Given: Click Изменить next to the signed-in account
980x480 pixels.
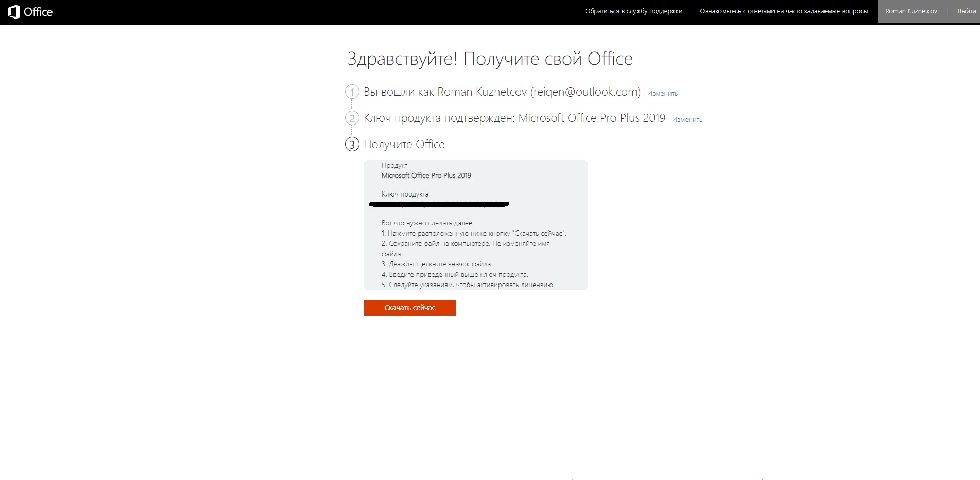Looking at the screenshot, I should point(662,94).
